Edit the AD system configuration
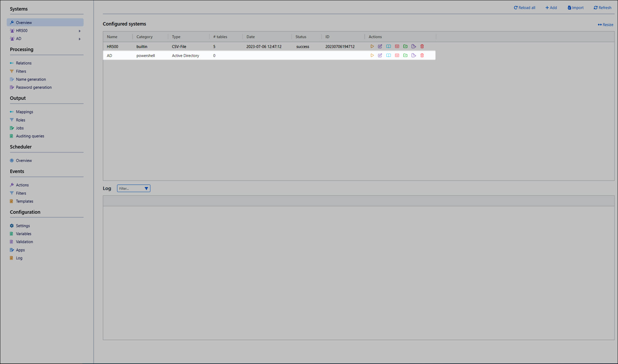 click(x=380, y=55)
